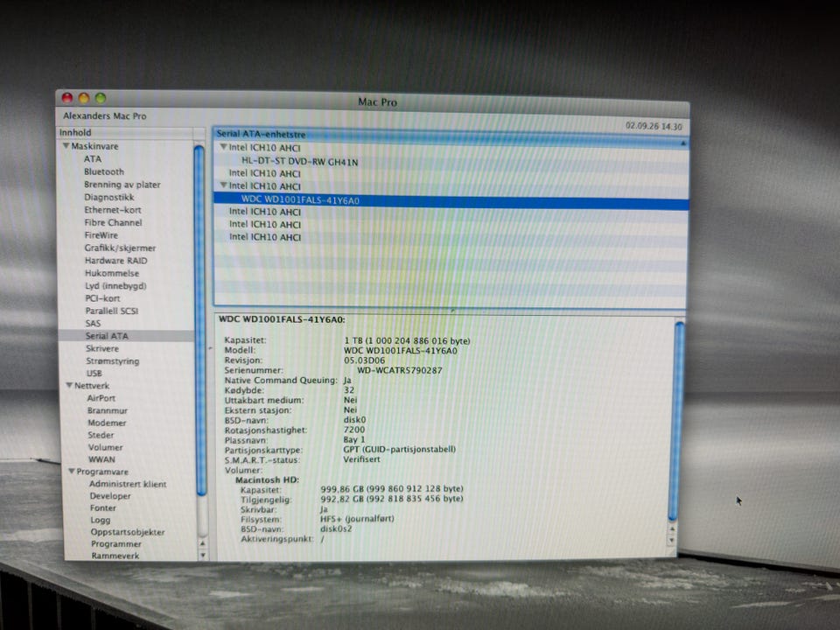Viewport: 840px width, 630px height.
Task: Select Rammeverk under Programvare
Action: click(x=115, y=556)
